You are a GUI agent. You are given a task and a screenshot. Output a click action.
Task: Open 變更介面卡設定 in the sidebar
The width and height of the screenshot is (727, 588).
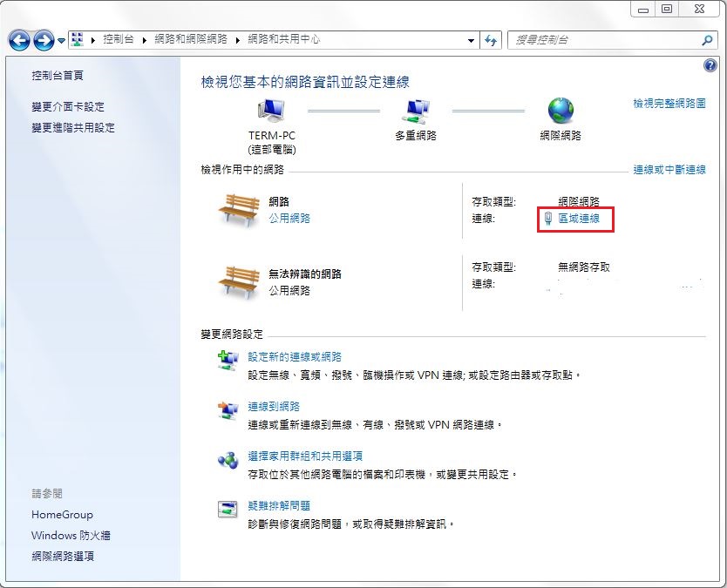pyautogui.click(x=68, y=106)
